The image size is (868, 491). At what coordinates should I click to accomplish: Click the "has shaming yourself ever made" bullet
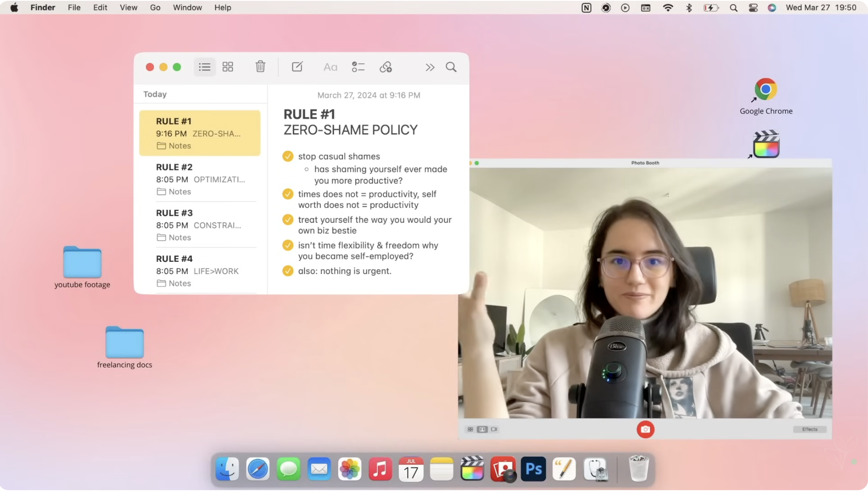click(x=380, y=175)
